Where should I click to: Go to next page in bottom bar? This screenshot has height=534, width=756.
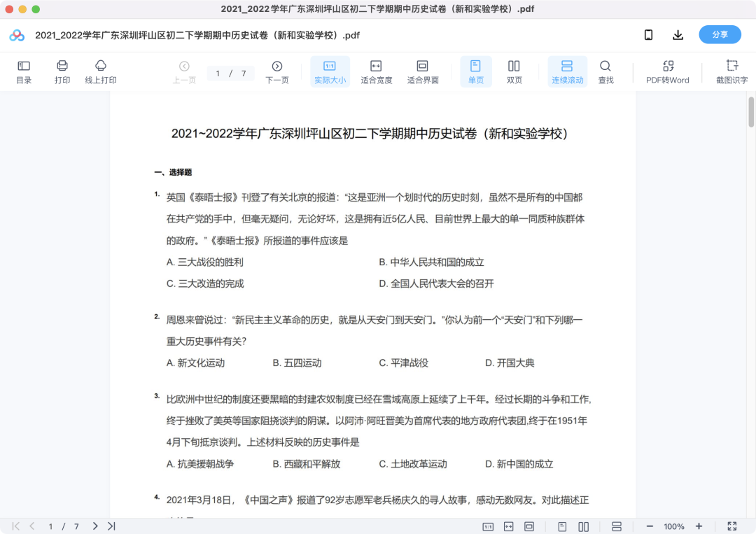click(95, 526)
